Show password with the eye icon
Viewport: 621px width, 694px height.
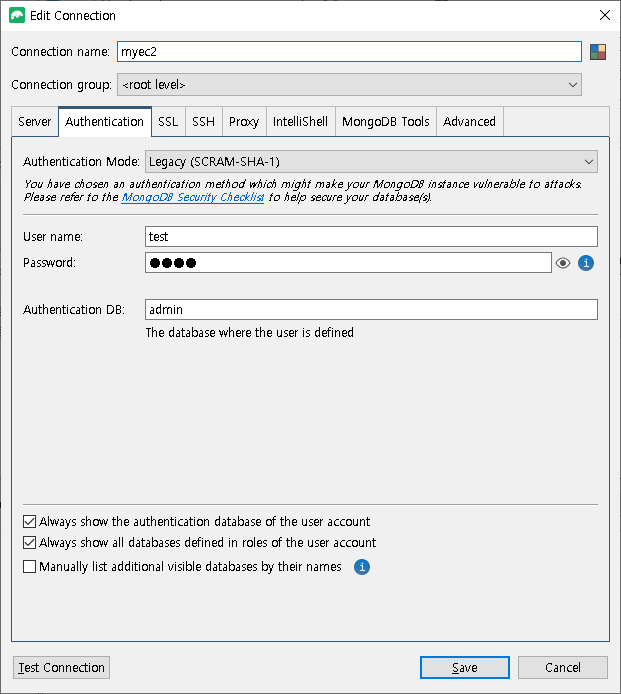point(563,263)
